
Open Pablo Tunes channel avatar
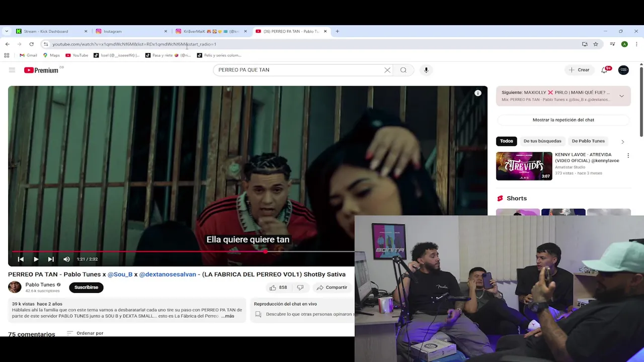(x=15, y=287)
